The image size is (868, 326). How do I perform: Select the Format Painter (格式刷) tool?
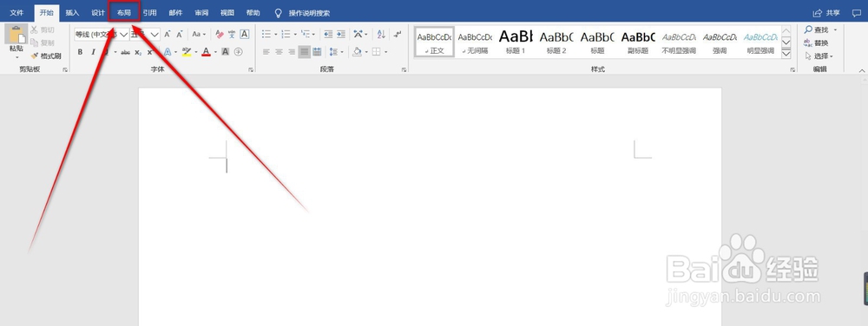(45, 55)
